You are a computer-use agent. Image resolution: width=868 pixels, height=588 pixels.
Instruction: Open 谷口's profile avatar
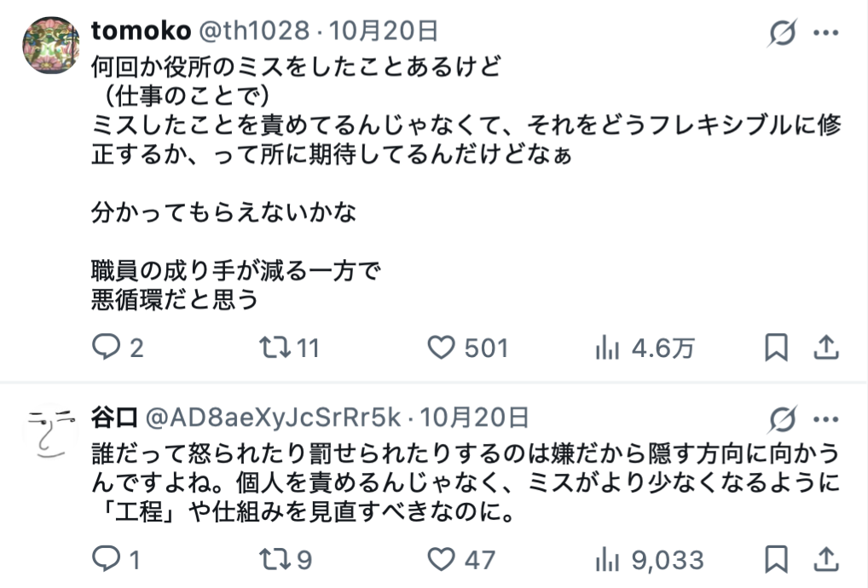50,431
